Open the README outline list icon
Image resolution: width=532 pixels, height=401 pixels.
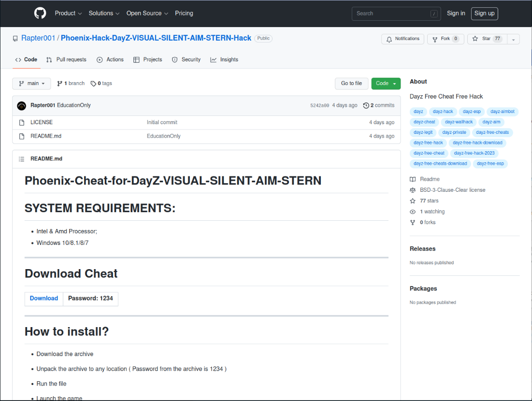pyautogui.click(x=21, y=159)
